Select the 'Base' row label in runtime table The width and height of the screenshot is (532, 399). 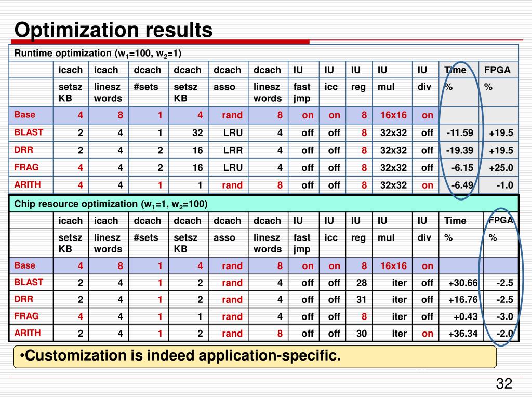25,115
